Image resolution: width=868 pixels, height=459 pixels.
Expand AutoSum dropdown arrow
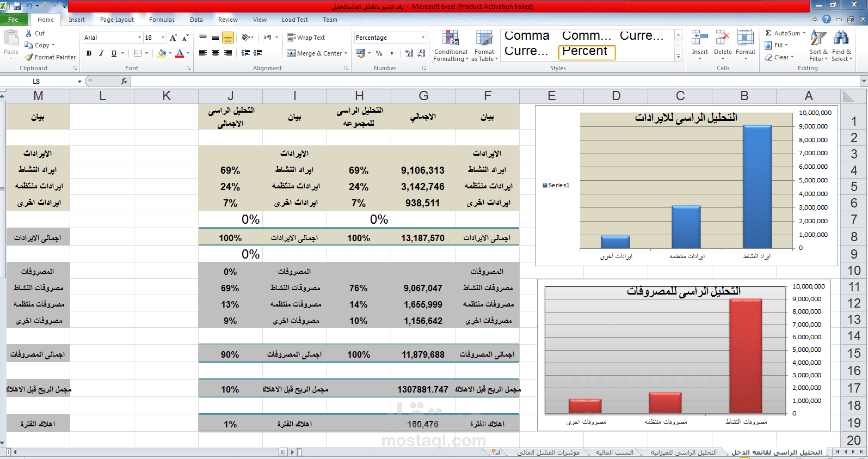(x=804, y=33)
